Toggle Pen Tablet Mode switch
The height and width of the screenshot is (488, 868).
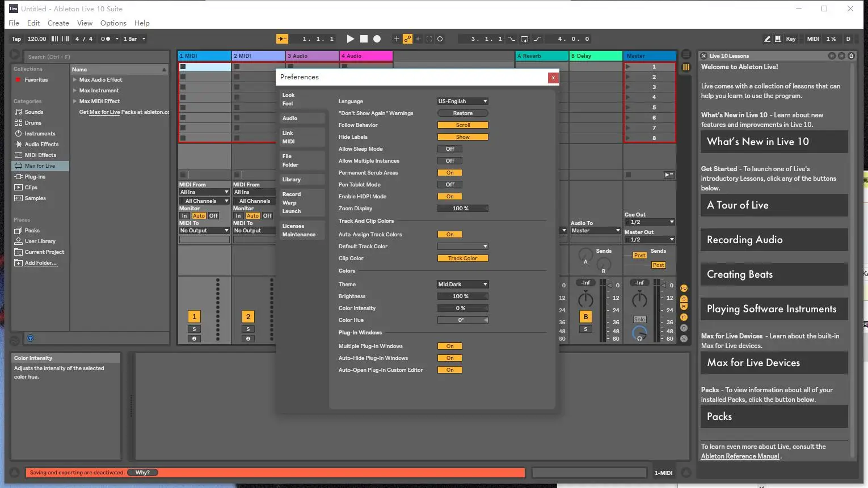449,184
